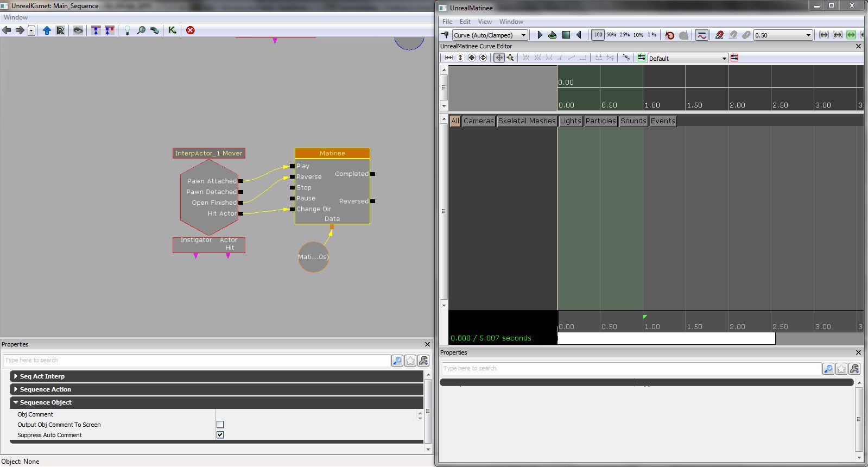Enable Output Obj Comment To Screen checkbox
The width and height of the screenshot is (868, 467).
pos(220,425)
